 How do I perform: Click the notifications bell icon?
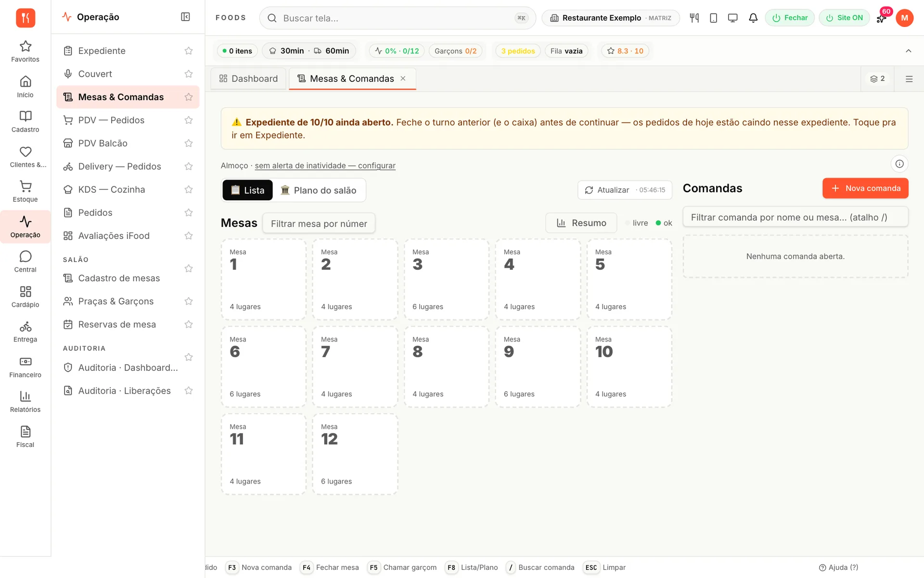coord(753,18)
